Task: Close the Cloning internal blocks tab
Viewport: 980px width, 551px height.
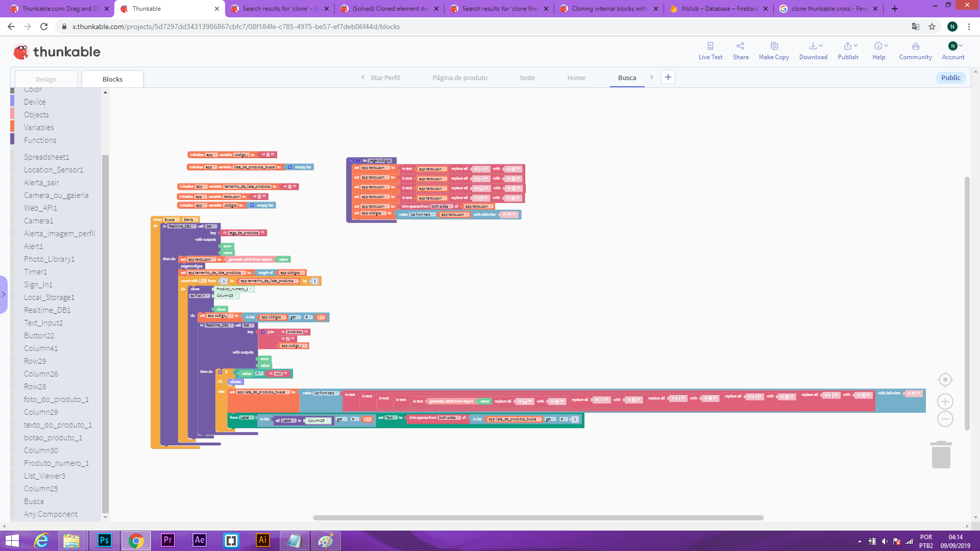Action: click(656, 9)
